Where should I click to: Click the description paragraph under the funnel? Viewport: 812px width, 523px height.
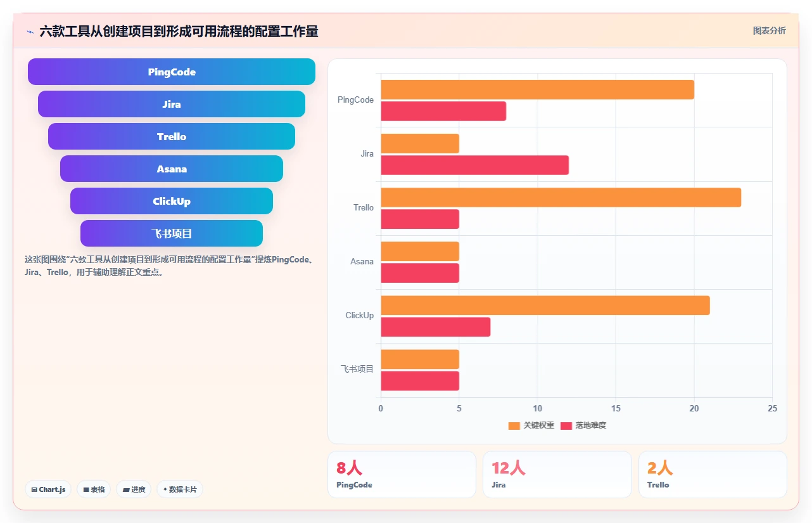pos(170,266)
